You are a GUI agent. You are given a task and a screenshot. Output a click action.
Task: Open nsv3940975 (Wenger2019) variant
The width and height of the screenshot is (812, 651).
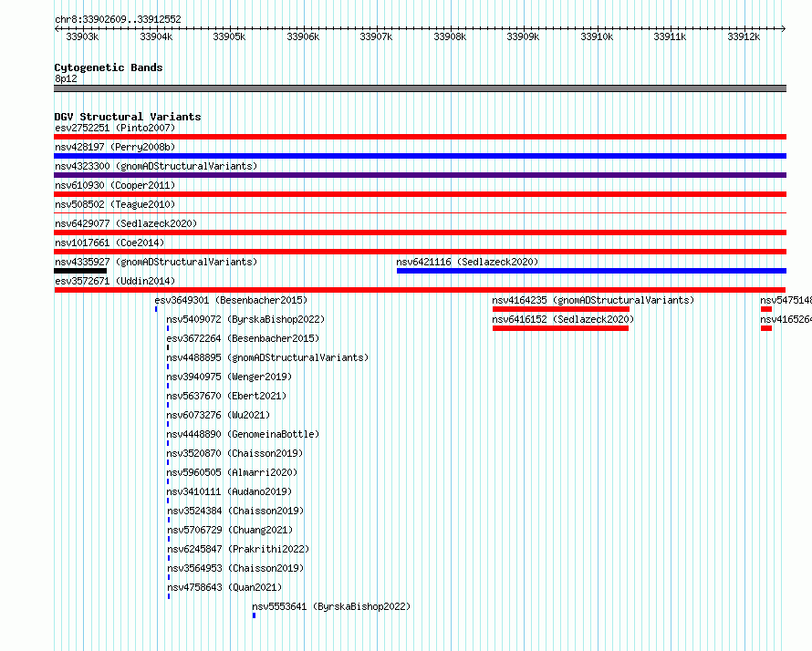click(229, 377)
